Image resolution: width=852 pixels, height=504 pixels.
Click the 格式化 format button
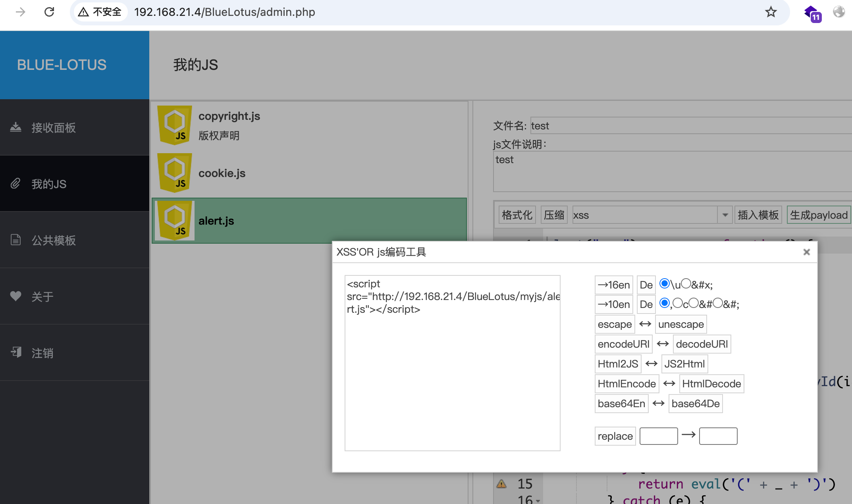click(517, 215)
